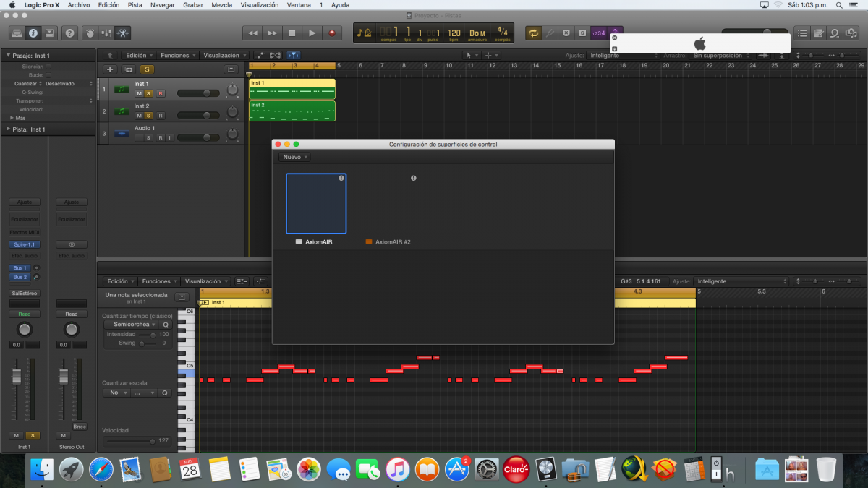Click the waveform zoom button in tracks toolbar
Screen dimensions: 868x488
(x=764, y=55)
